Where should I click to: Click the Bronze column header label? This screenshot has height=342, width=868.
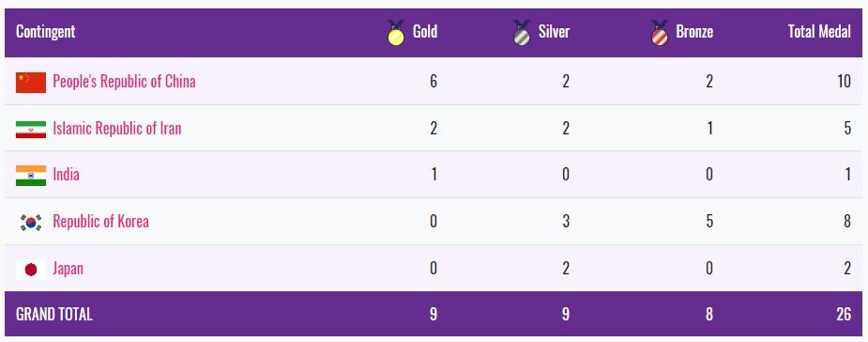694,32
